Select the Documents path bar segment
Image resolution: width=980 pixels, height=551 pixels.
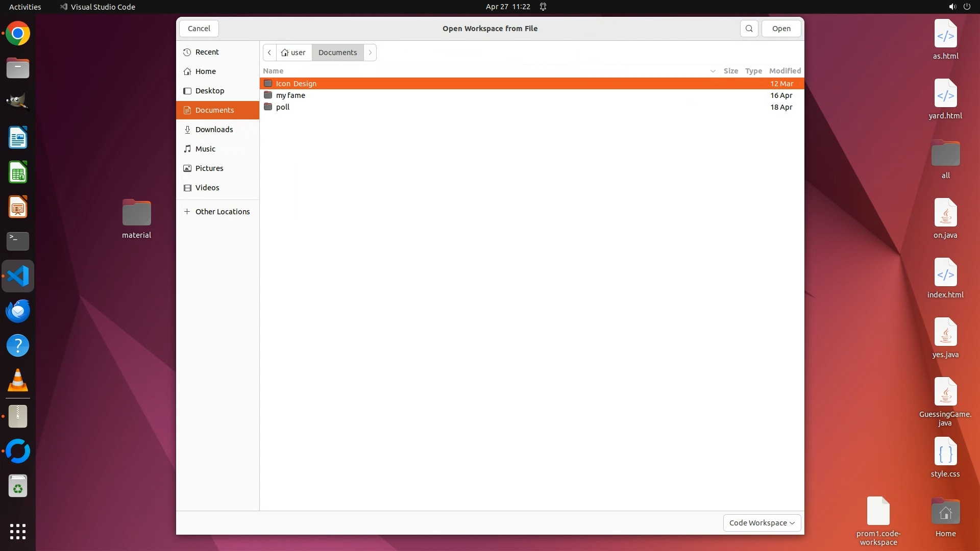[337, 53]
